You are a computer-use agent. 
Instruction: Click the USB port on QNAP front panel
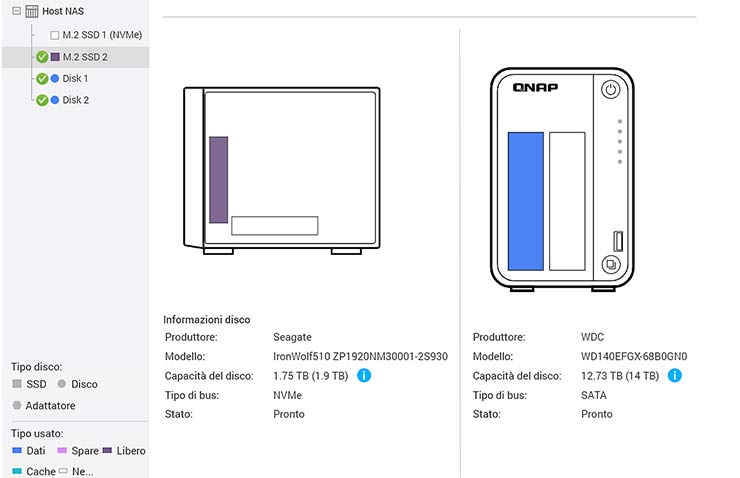pyautogui.click(x=618, y=241)
